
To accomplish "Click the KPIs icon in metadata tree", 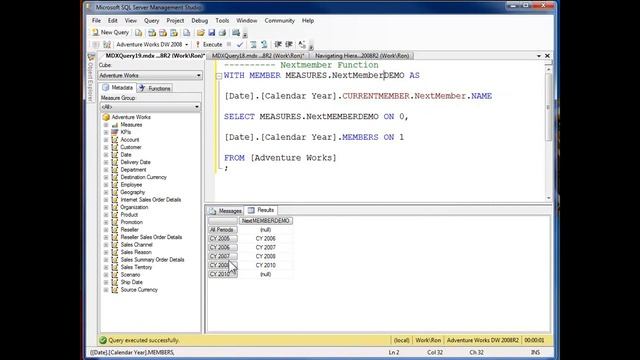I will pyautogui.click(x=115, y=132).
